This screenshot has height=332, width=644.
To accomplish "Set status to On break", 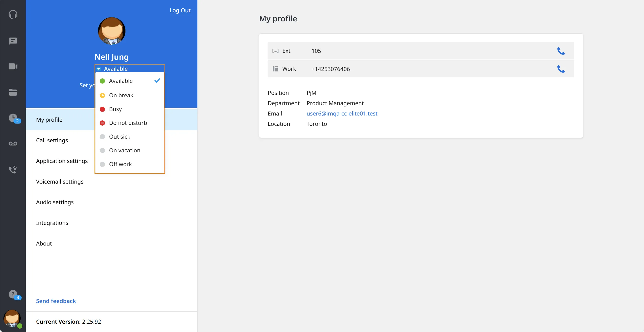I will (x=129, y=95).
